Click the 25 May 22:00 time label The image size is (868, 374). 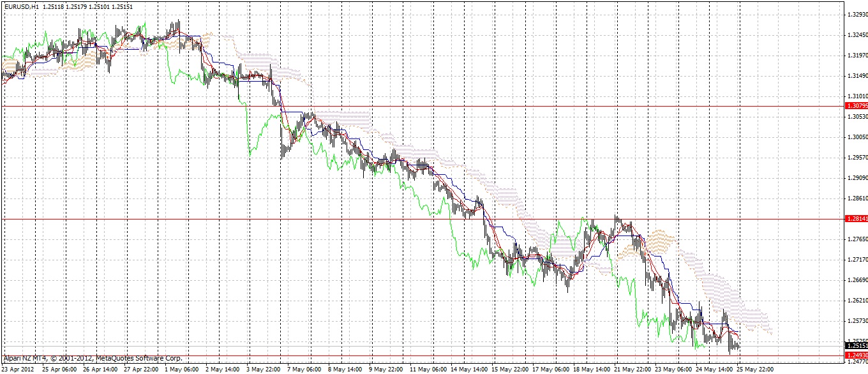tap(756, 369)
